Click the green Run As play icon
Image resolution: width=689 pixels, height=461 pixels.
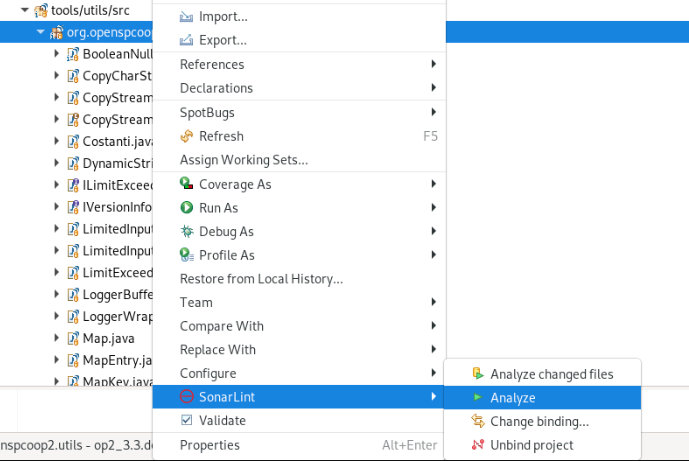pyautogui.click(x=186, y=207)
